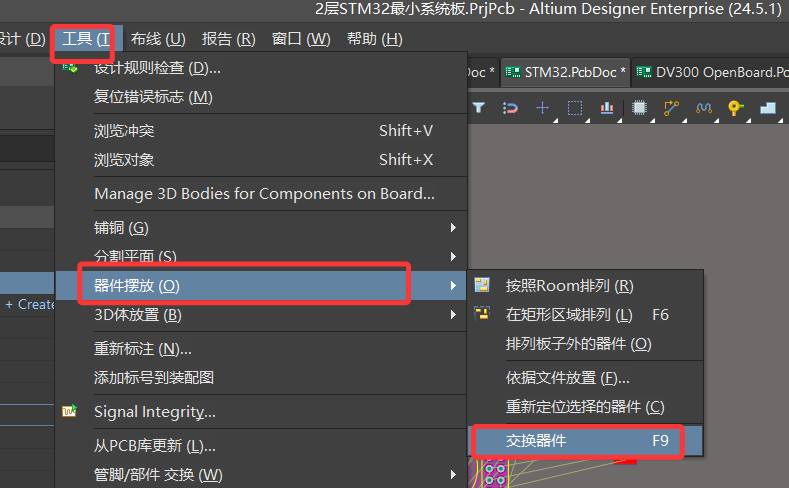The width and height of the screenshot is (789, 488).
Task: Select 依据文件放置 (F)... item
Action: point(585,377)
